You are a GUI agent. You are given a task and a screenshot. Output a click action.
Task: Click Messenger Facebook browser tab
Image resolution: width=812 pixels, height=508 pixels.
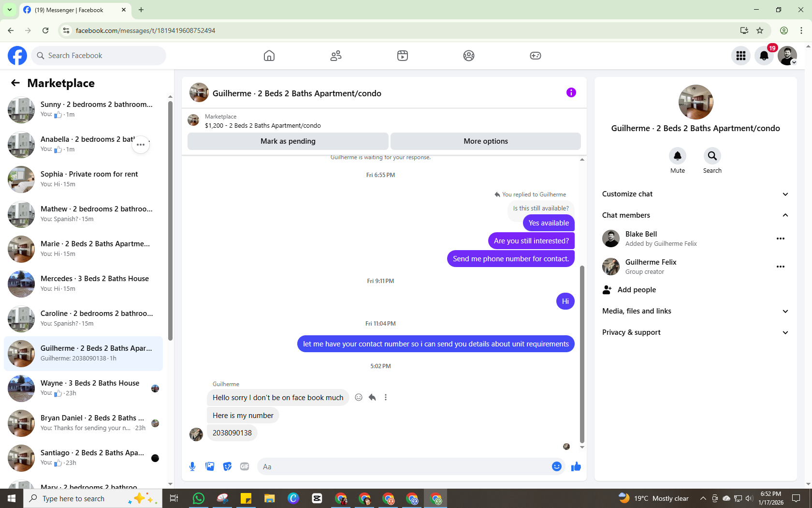75,10
